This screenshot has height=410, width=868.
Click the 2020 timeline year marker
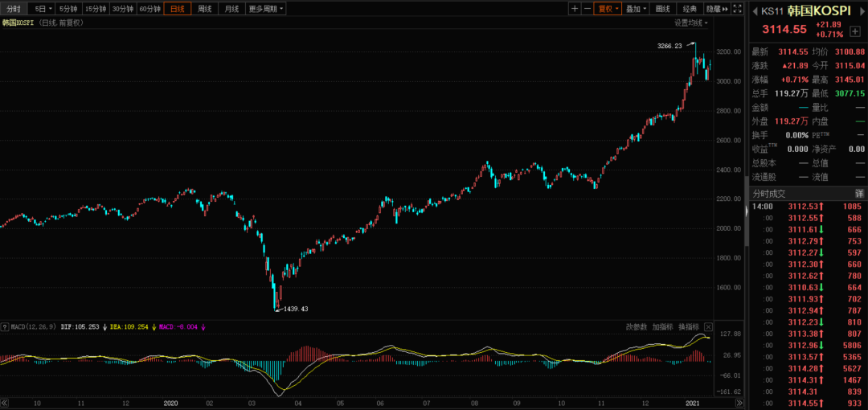170,404
